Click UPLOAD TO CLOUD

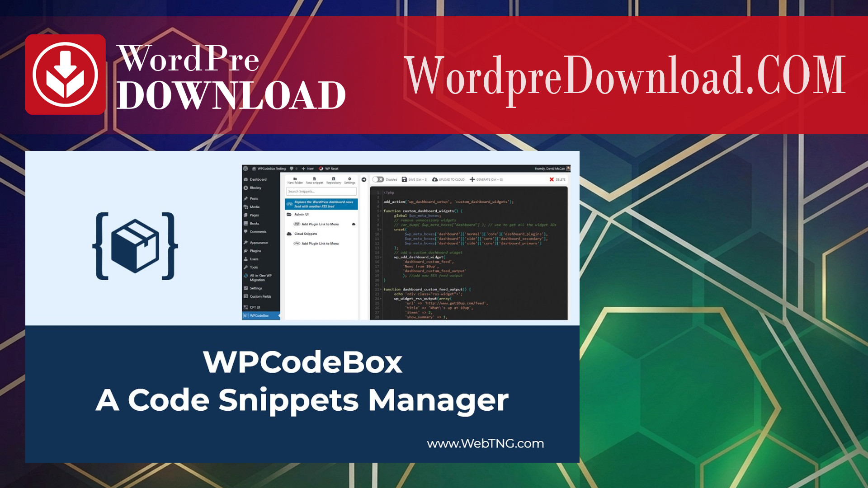click(x=448, y=179)
